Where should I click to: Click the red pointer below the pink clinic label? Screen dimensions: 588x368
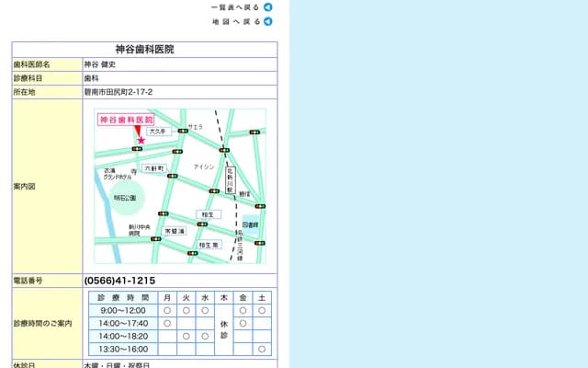(x=137, y=131)
